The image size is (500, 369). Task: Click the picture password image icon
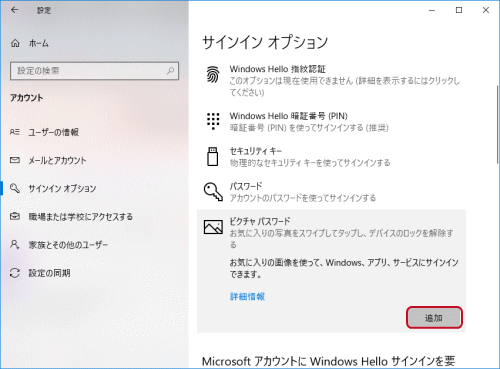point(213,227)
